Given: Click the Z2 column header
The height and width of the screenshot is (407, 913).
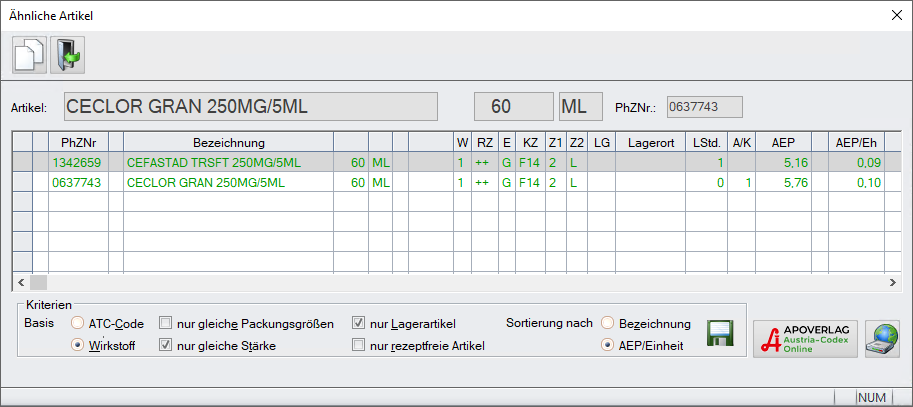Looking at the screenshot, I should pos(577,143).
